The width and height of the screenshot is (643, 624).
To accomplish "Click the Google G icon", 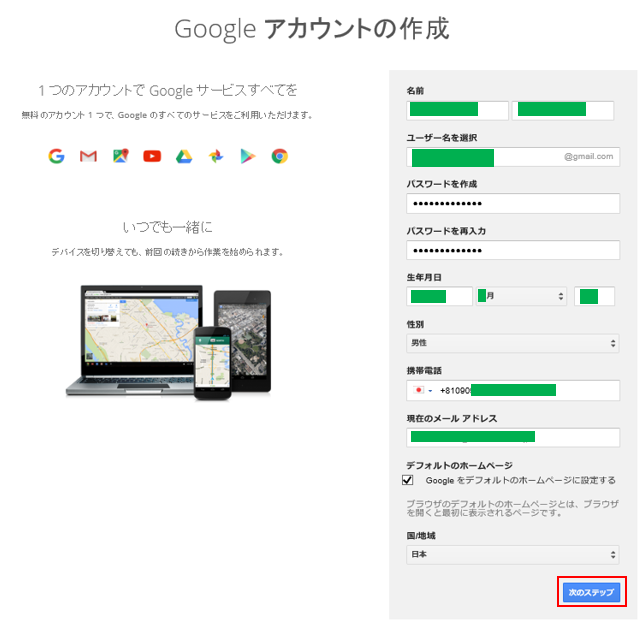I will tap(56, 156).
